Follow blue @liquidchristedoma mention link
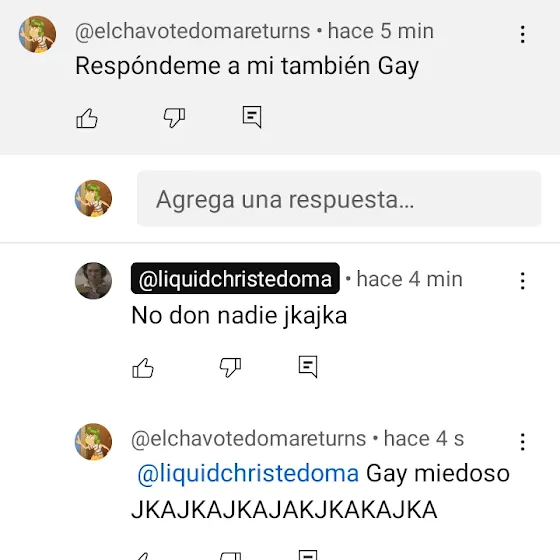Screen dimensions: 560x560 (x=248, y=473)
